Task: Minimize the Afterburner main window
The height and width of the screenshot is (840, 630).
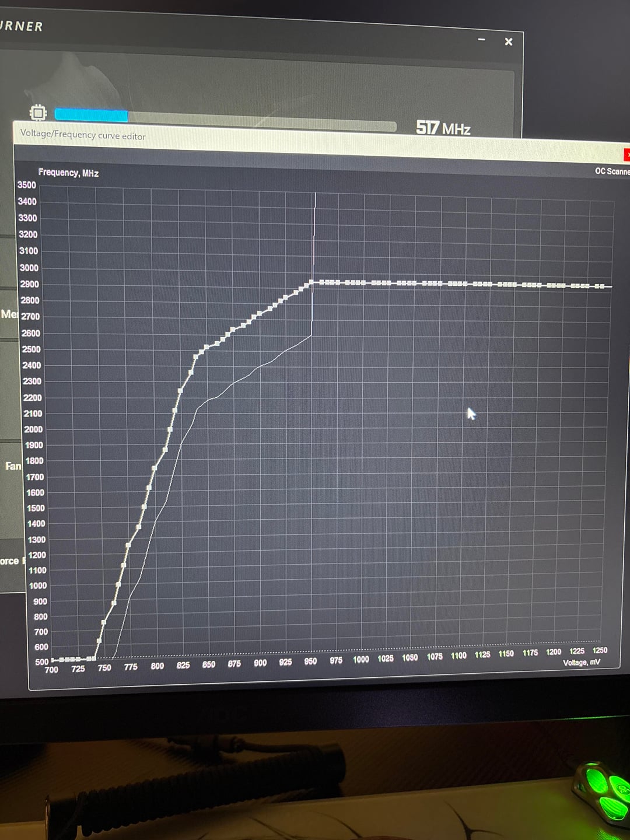Action: 481,40
